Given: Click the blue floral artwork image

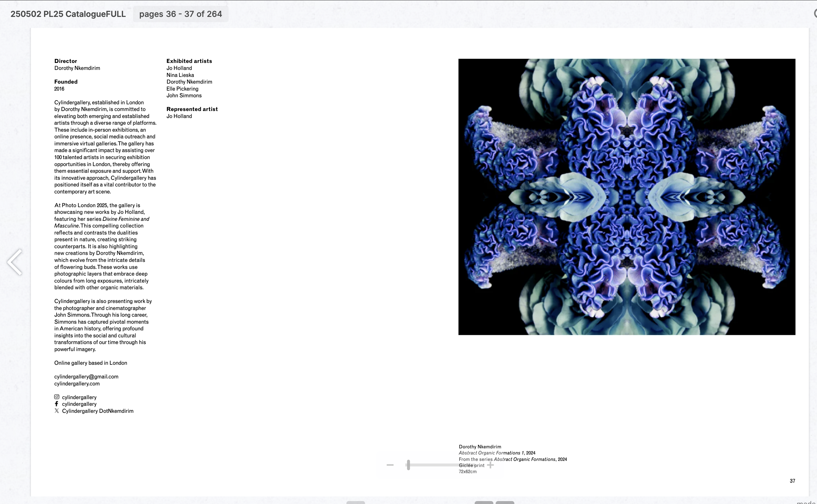Looking at the screenshot, I should click(x=627, y=197).
